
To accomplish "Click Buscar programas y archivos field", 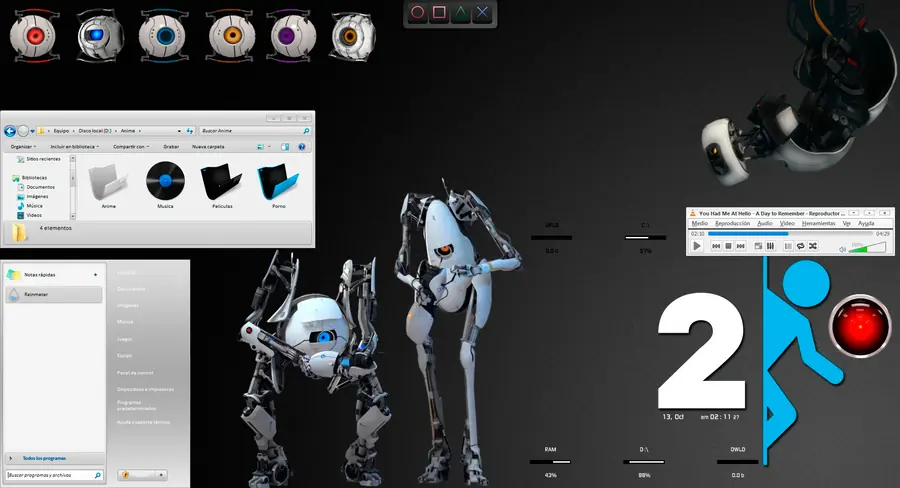I will (54, 475).
